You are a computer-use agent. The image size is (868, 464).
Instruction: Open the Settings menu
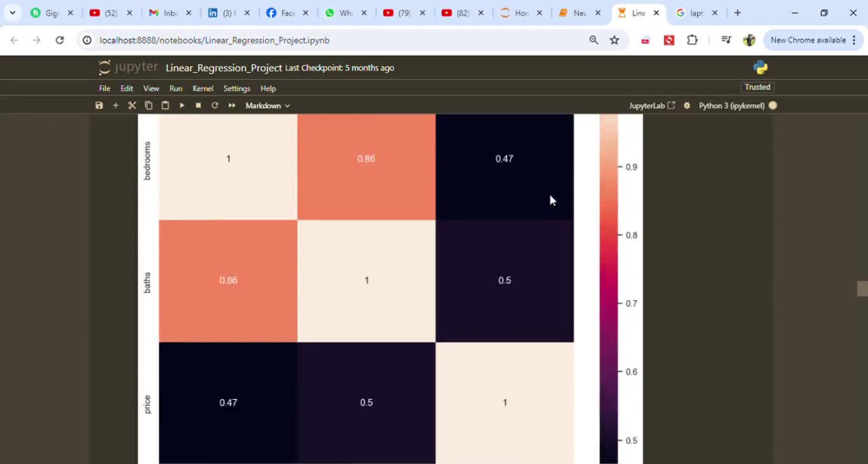coord(236,88)
